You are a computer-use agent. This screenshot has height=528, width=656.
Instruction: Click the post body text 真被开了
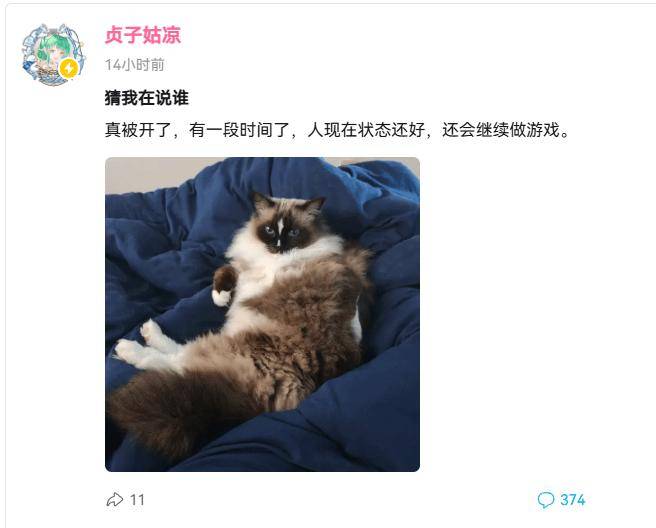138,130
